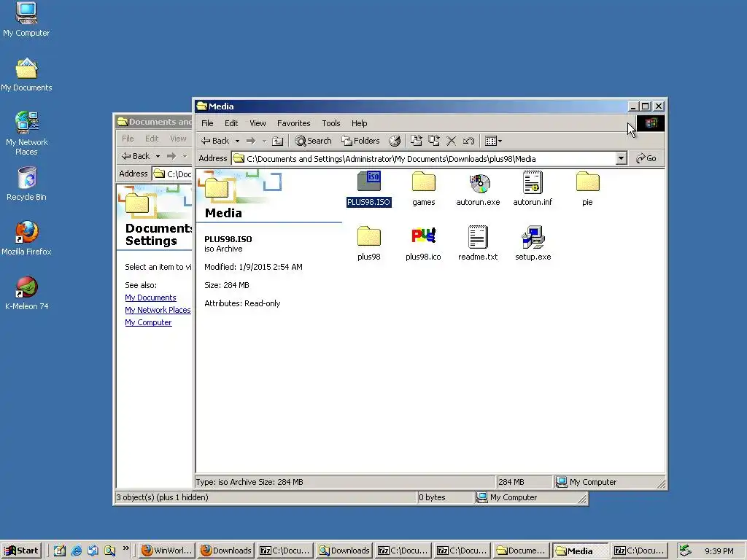Screen dimensions: 747x560
Task: Select the pie folder
Action: tap(587, 189)
